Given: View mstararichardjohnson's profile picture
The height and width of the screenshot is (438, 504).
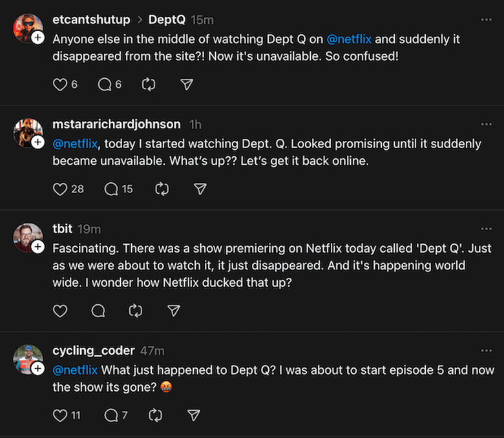Looking at the screenshot, I should (x=27, y=133).
